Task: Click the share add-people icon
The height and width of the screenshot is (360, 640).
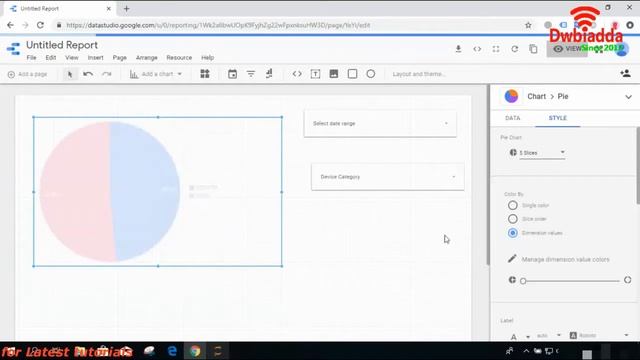Action: (625, 73)
